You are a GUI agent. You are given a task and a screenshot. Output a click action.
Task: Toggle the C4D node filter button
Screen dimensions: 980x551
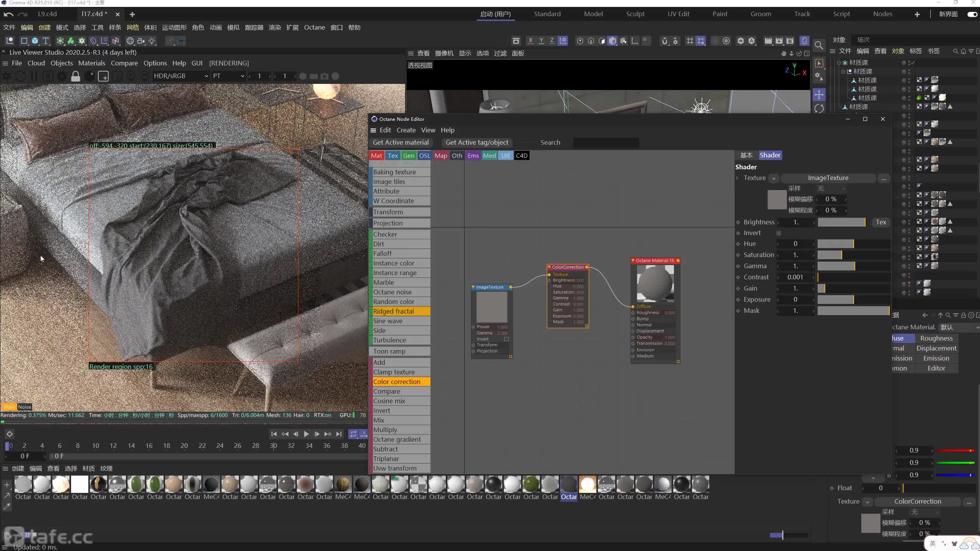click(x=521, y=155)
